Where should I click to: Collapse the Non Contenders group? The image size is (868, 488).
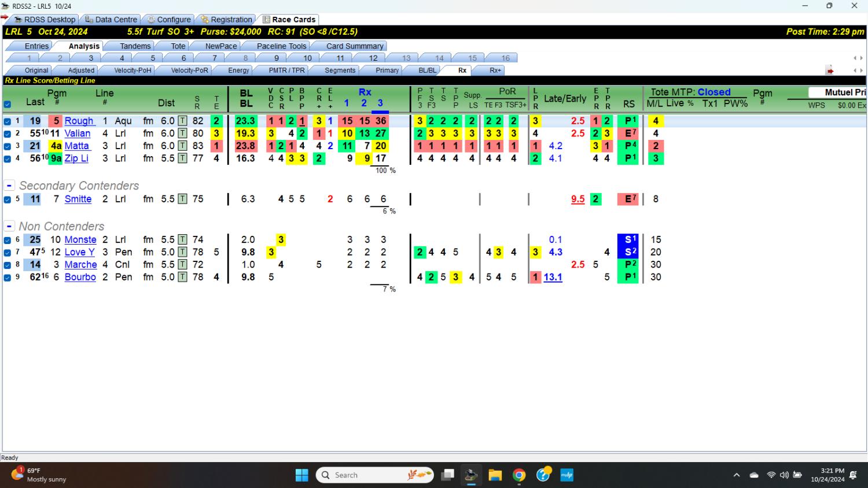(x=9, y=226)
